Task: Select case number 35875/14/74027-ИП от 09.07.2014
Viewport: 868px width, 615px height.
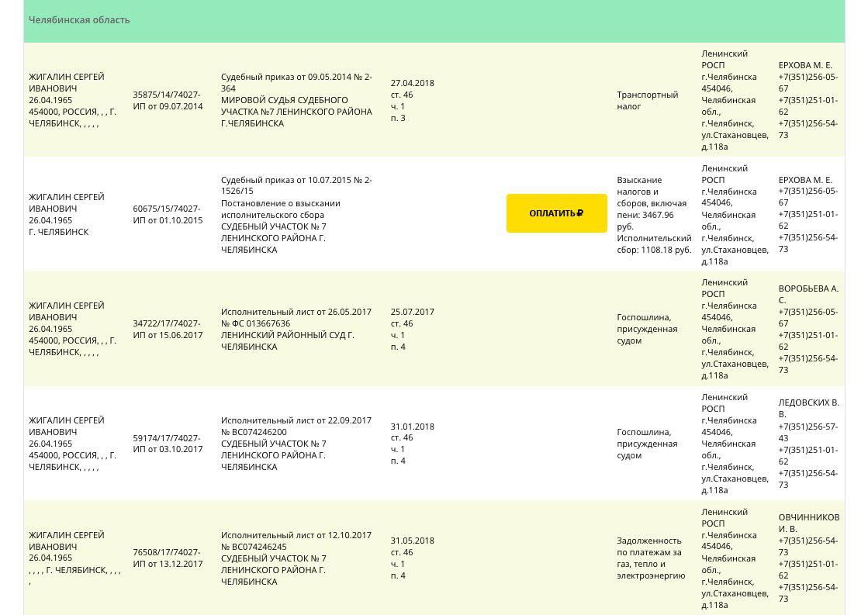Action: (x=168, y=100)
